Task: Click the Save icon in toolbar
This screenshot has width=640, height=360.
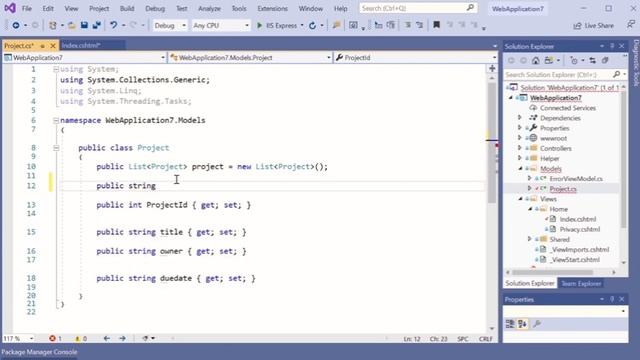Action: (x=84, y=25)
